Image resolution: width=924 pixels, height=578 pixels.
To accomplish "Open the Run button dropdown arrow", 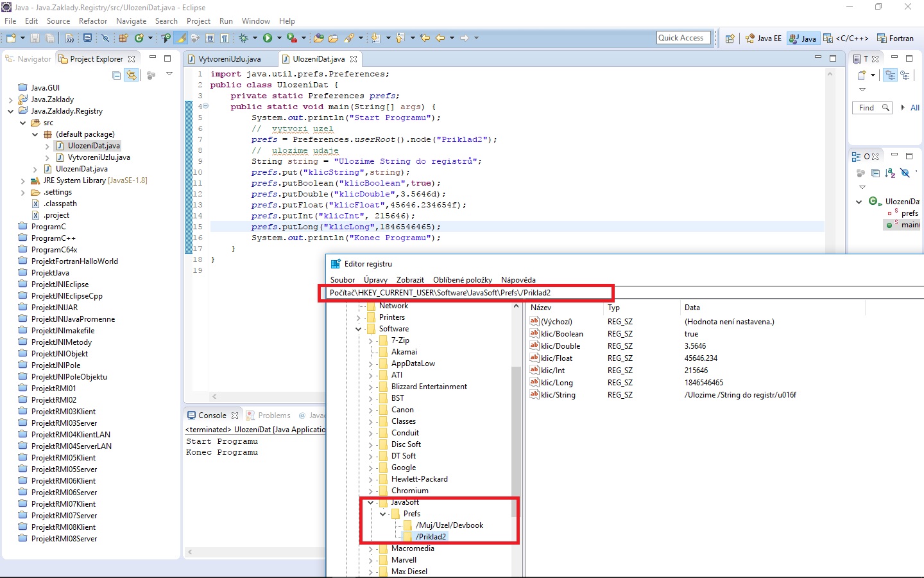I will (278, 39).
